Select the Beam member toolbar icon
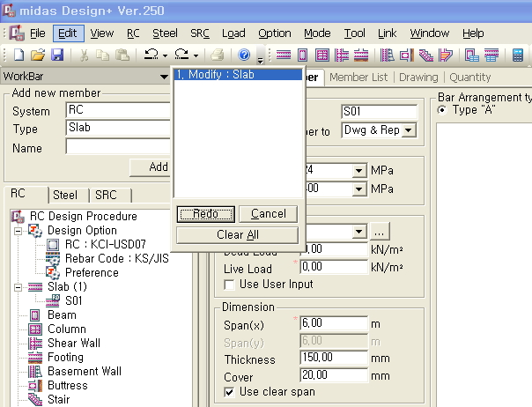 (x=302, y=55)
